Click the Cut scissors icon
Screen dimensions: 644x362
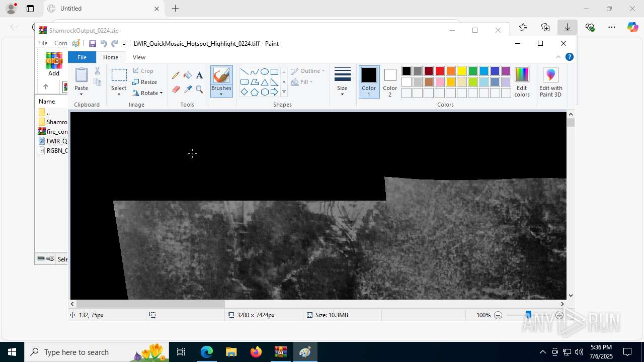coord(97,71)
